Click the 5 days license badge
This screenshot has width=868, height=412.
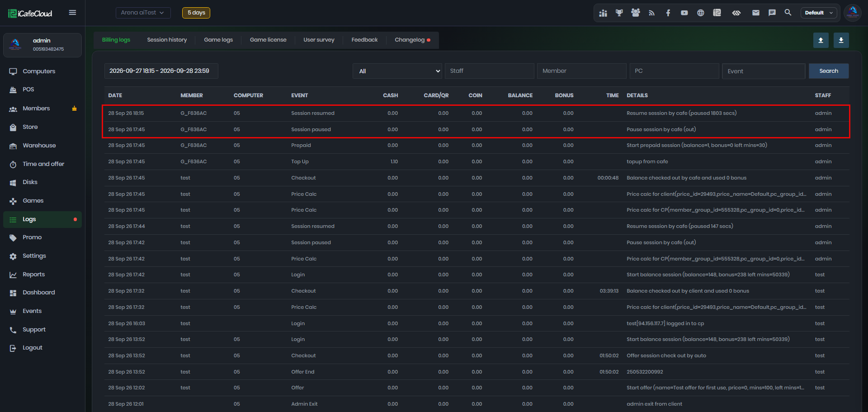click(x=196, y=13)
